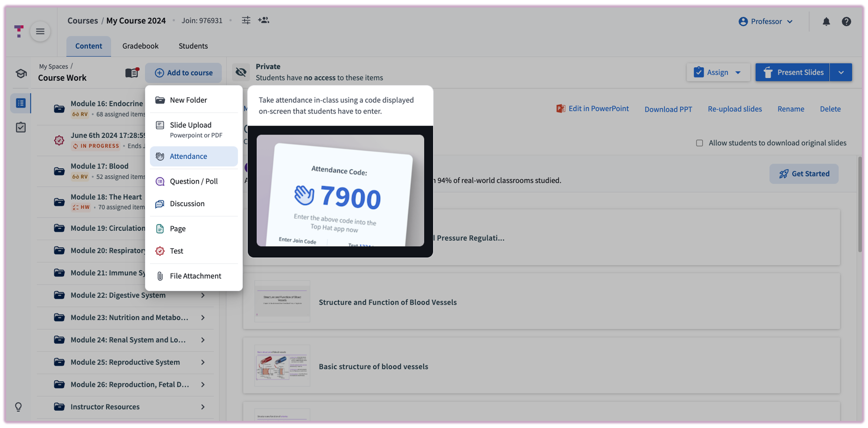Open course settings sliders icon

pos(246,20)
